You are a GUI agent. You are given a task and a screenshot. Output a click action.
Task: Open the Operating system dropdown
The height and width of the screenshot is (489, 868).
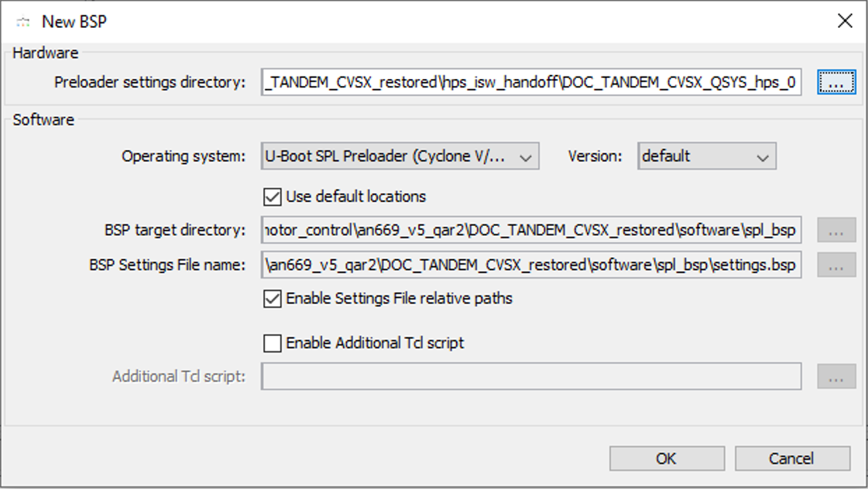400,156
